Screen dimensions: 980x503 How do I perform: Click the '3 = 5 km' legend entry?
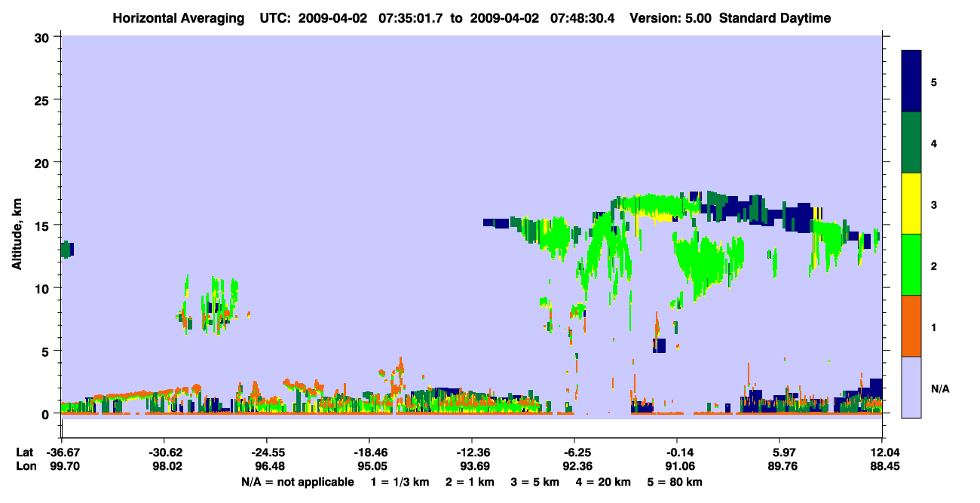click(536, 482)
